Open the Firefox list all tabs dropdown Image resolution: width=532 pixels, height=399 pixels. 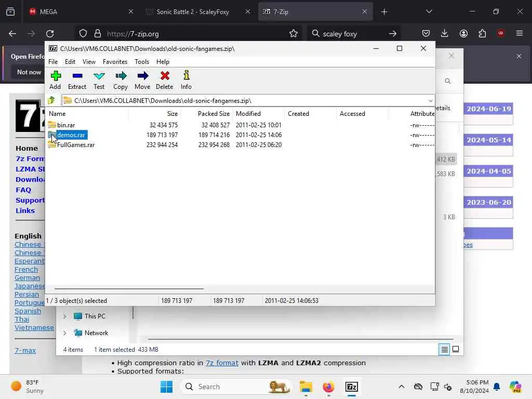[x=429, y=11]
